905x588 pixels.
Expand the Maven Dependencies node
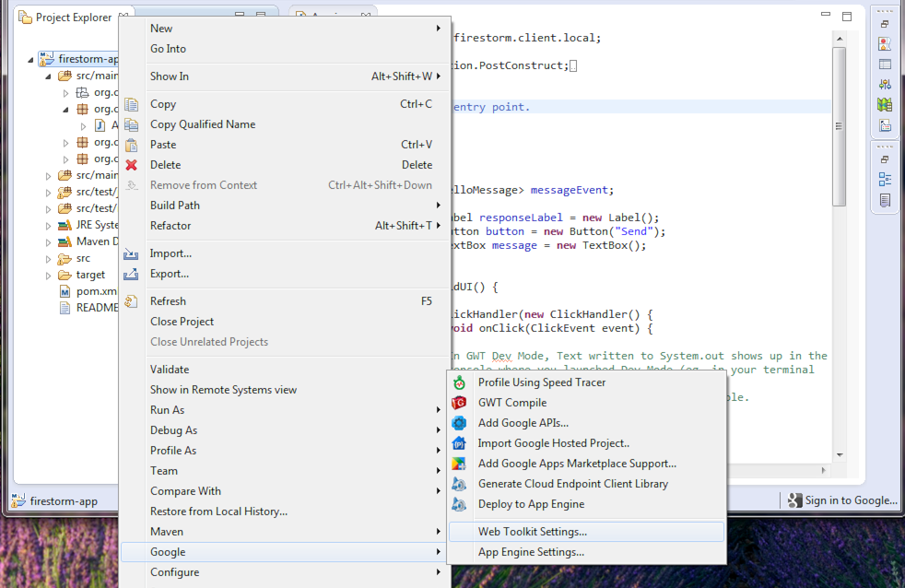(x=48, y=242)
